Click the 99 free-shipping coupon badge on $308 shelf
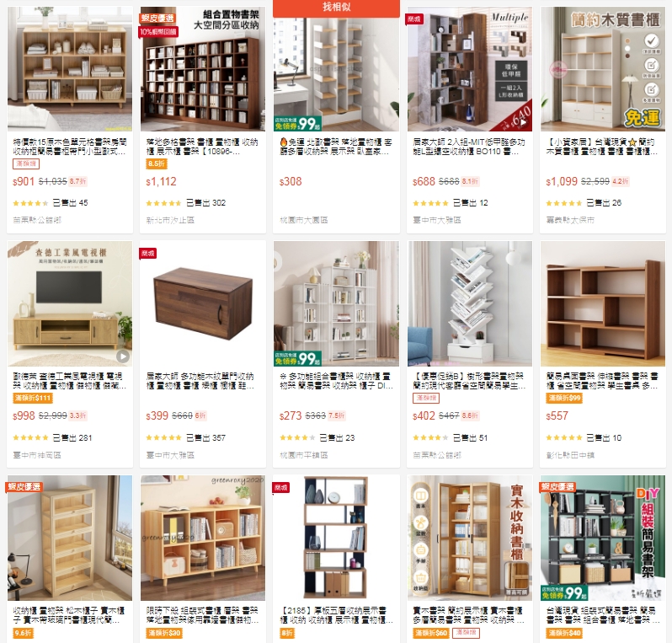Viewport: 672px width, 643px height. 298,123
